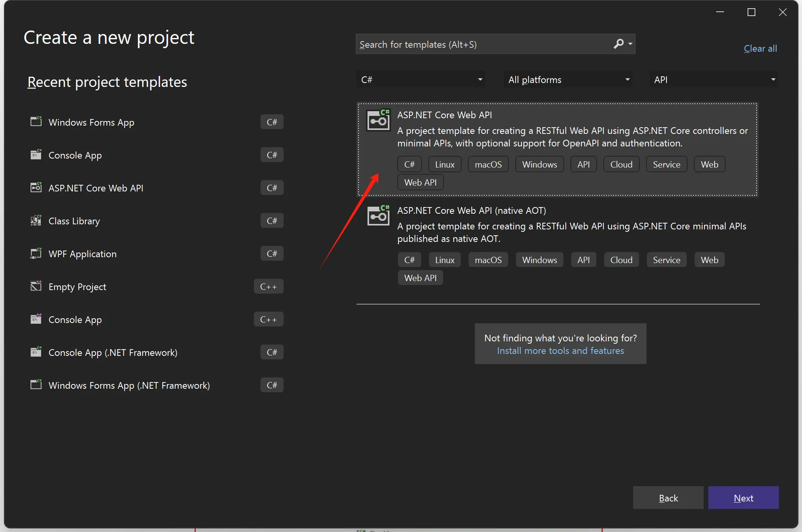
Task: Click the Next button
Action: click(x=743, y=498)
